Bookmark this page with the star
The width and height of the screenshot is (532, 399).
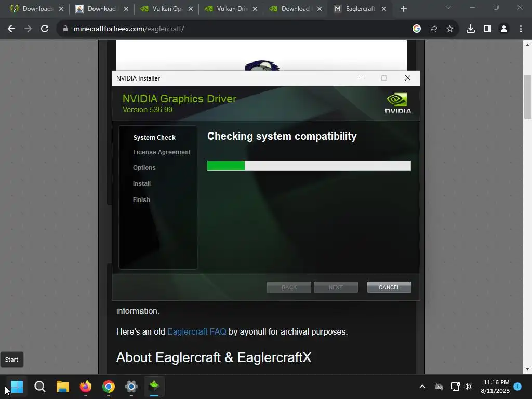tap(450, 29)
